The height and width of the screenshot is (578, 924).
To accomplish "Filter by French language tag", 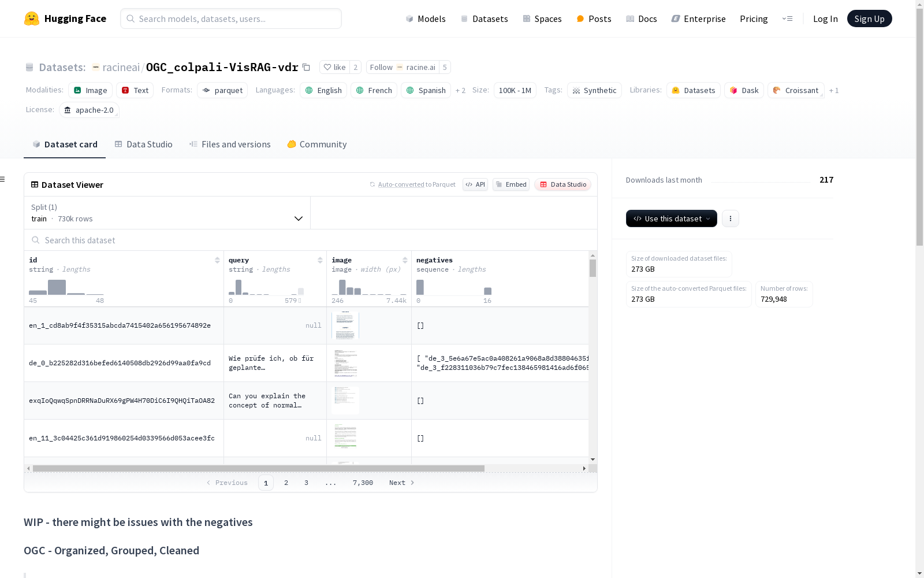I will pyautogui.click(x=374, y=90).
